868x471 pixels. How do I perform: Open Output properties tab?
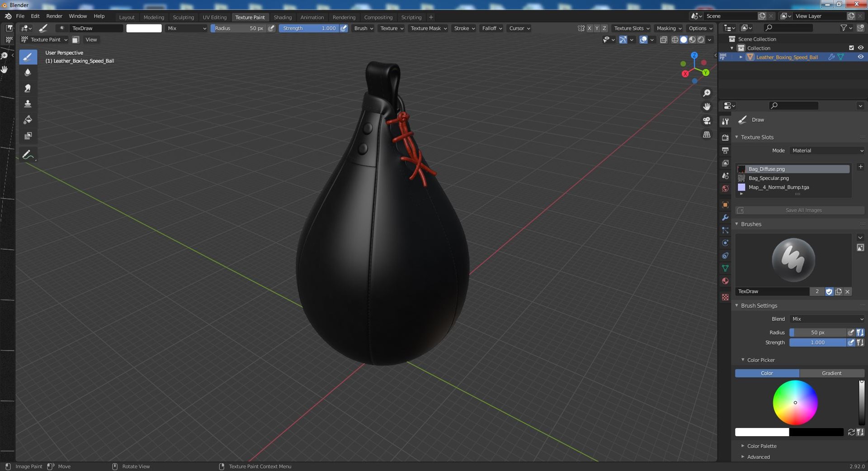(725, 150)
